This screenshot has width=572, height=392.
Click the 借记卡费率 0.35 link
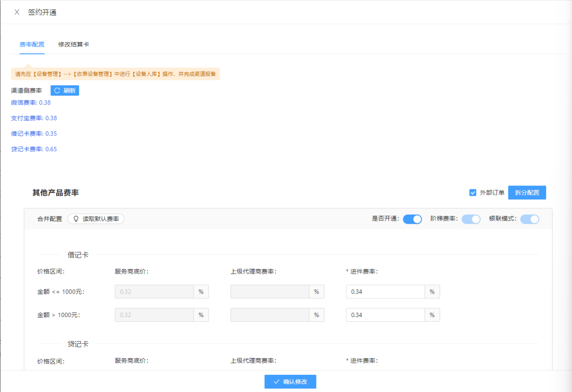pos(34,134)
